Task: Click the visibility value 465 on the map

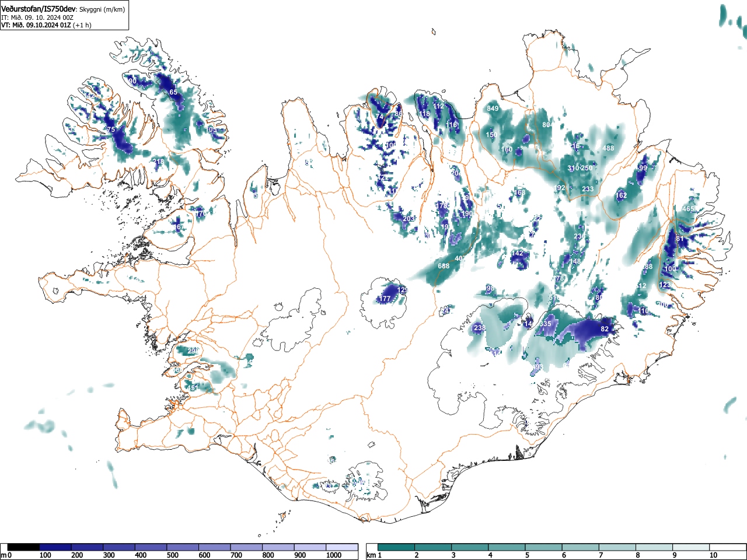Action: 688,209
